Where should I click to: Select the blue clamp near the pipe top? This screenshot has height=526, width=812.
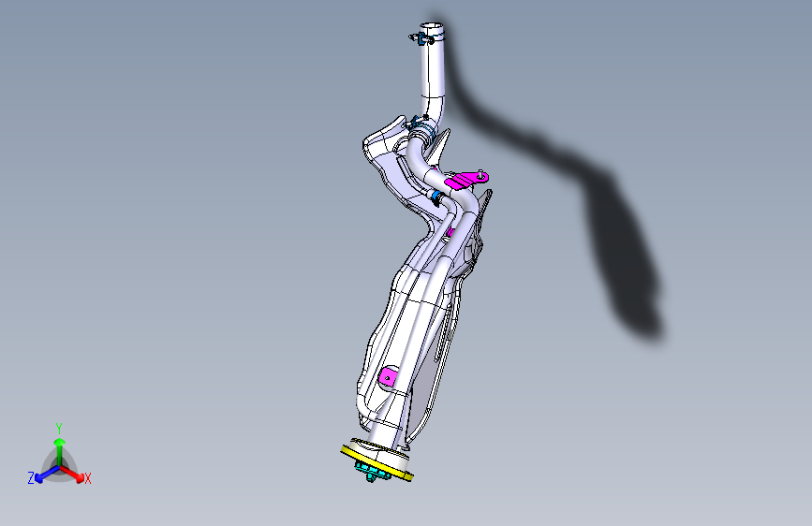421,38
